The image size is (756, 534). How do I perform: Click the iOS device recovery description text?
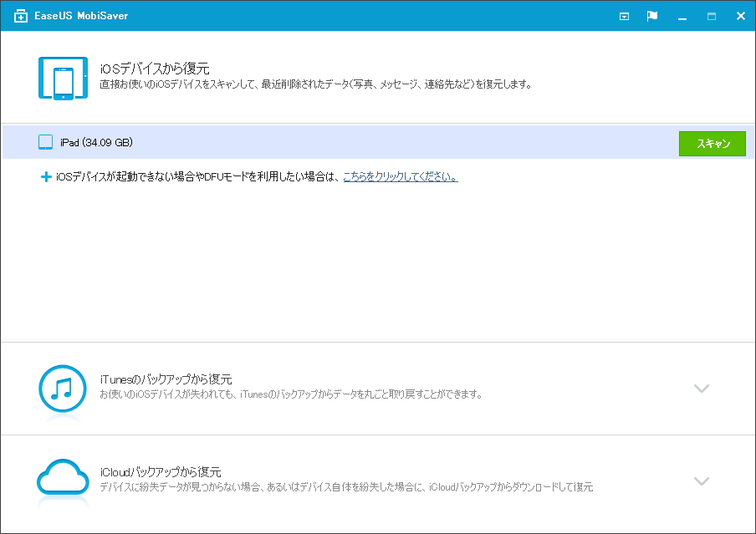click(316, 84)
